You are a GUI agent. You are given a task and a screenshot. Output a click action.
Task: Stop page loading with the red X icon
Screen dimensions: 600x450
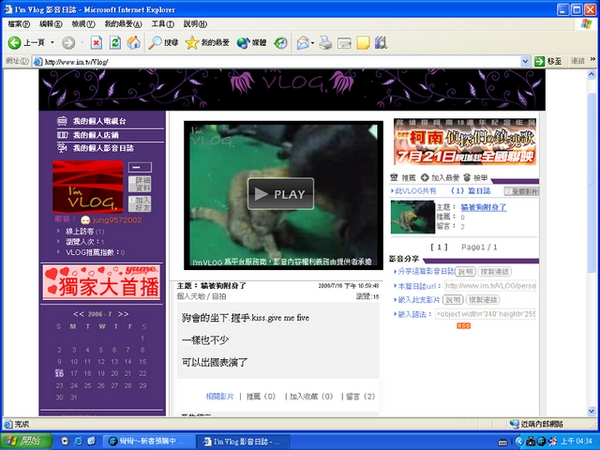click(96, 42)
